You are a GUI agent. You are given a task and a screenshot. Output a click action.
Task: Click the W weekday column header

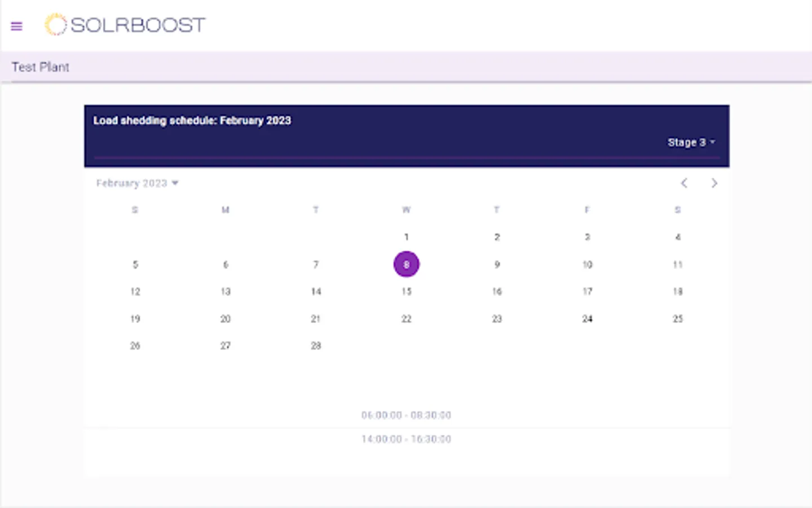pos(406,210)
